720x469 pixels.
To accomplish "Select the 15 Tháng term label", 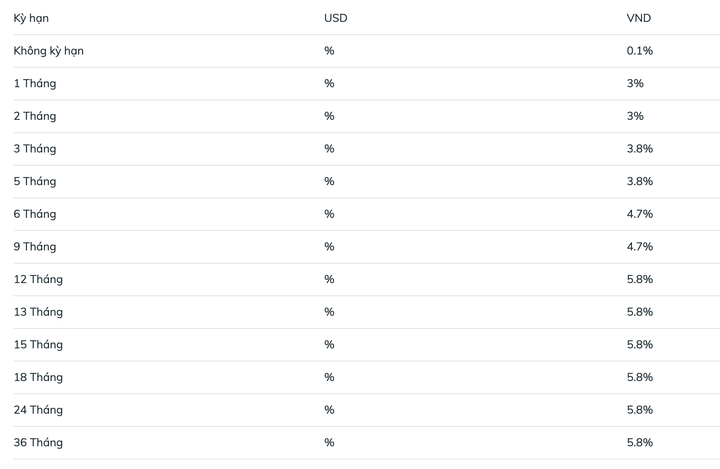I will (x=38, y=345).
